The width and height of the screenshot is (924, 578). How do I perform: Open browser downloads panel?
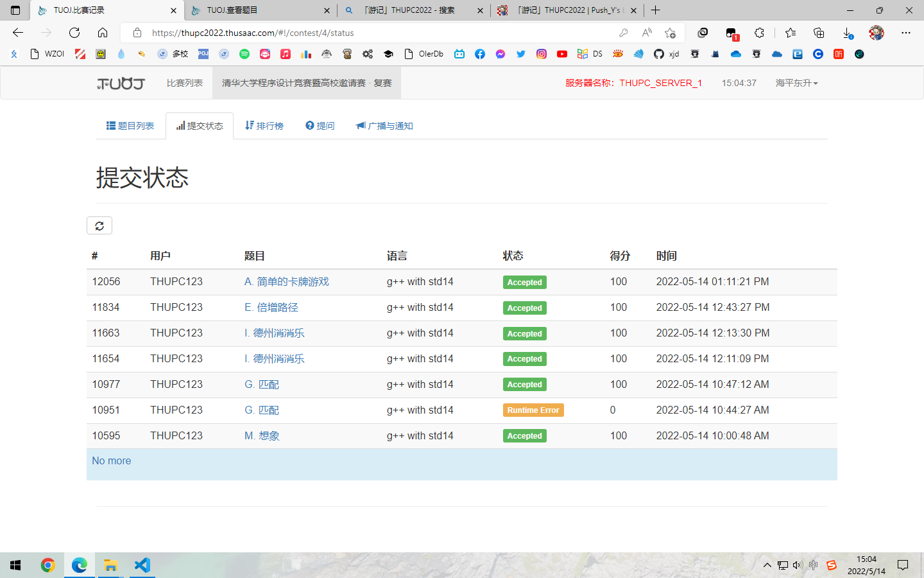click(847, 33)
